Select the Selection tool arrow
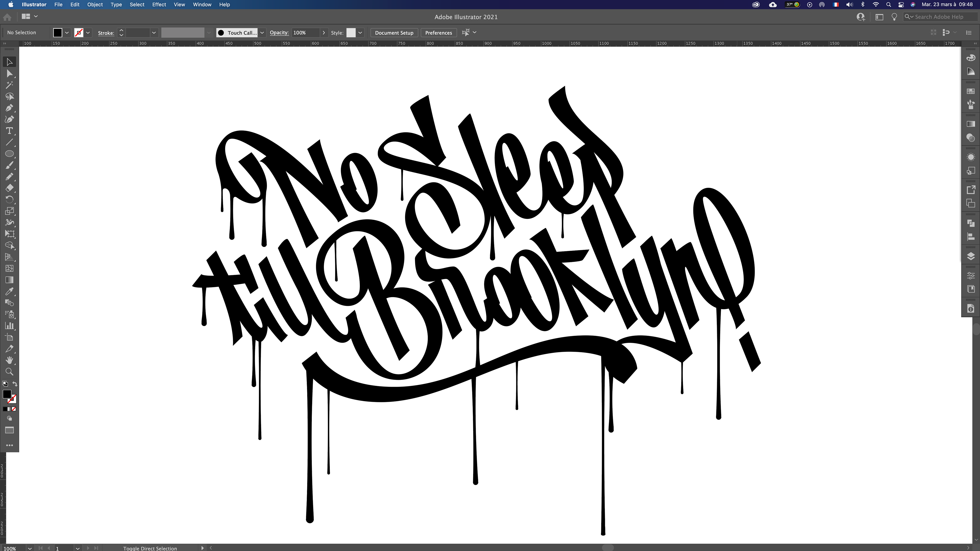Image resolution: width=980 pixels, height=551 pixels. (9, 61)
